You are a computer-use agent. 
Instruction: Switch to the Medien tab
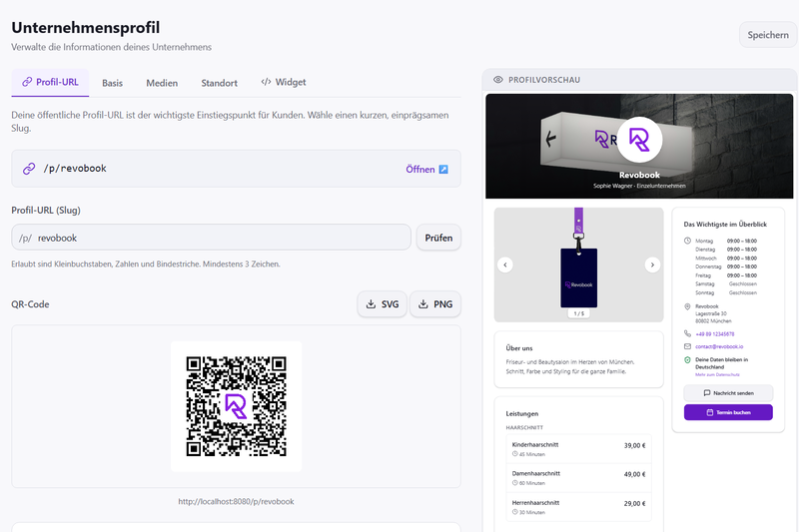click(162, 83)
